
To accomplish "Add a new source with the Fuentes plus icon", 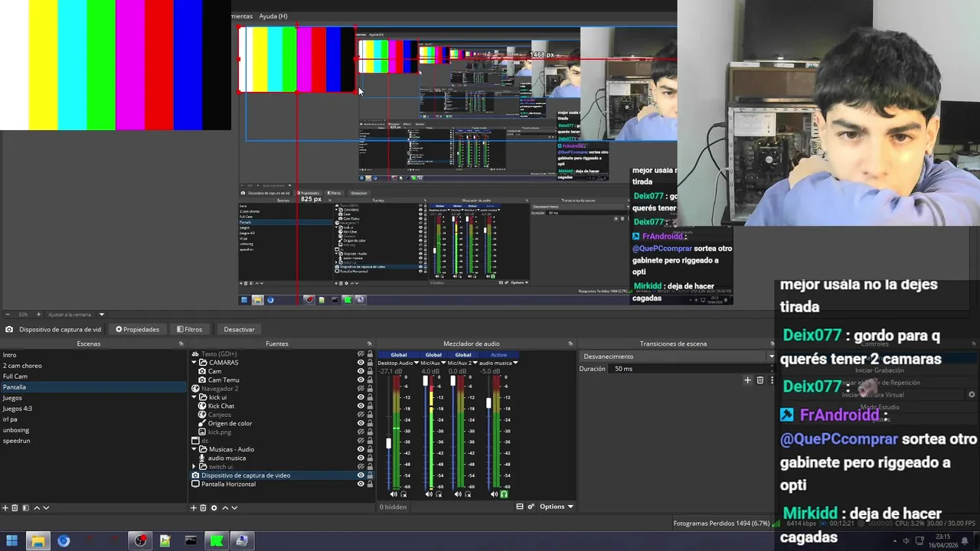I will coord(194,508).
